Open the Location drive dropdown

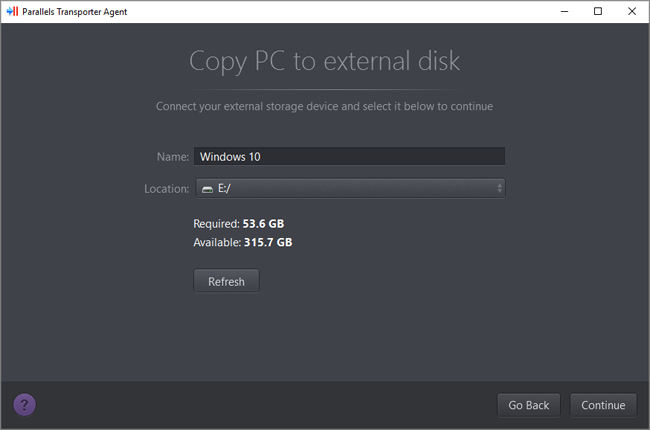pos(349,188)
